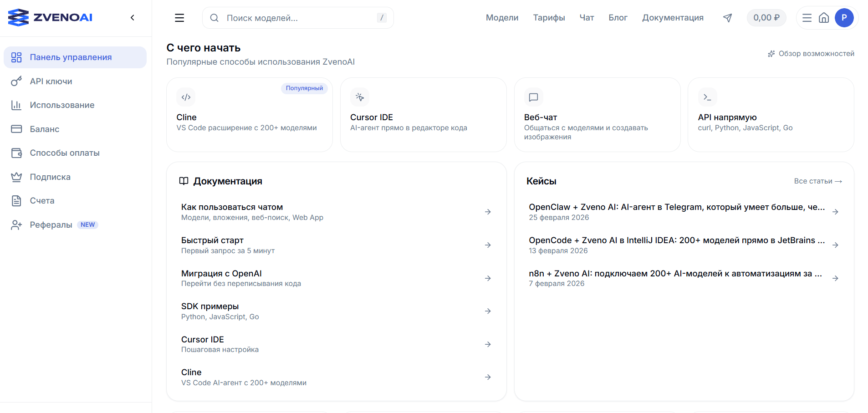868x413 pixels.
Task: Click the crown icon for Подписка
Action: coord(16,177)
